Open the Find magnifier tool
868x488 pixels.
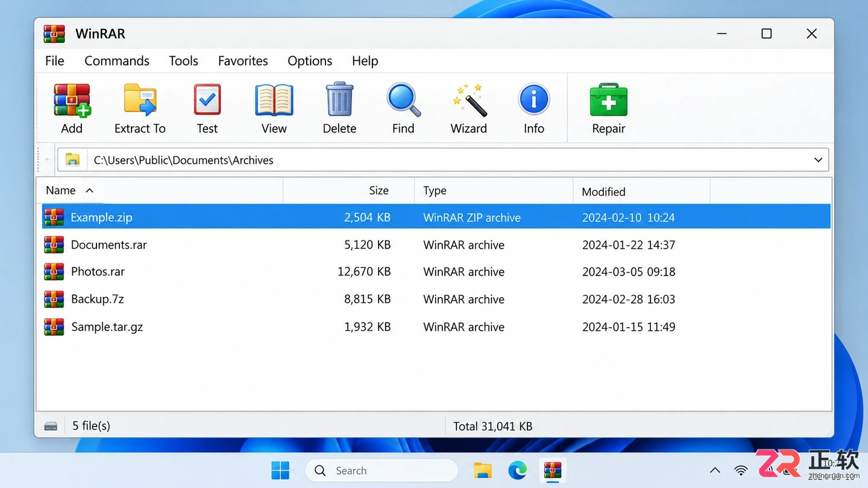(403, 100)
